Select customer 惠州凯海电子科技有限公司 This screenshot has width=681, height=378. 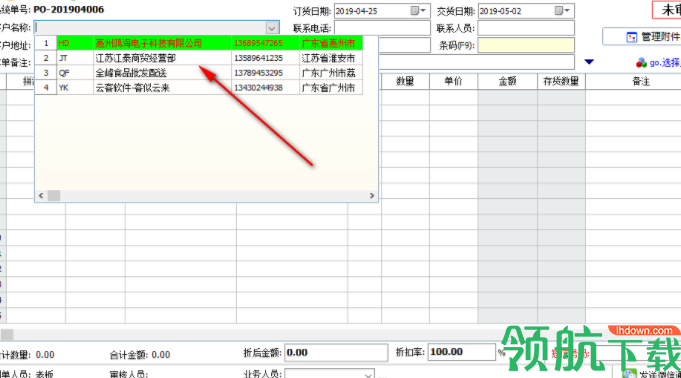pos(162,43)
